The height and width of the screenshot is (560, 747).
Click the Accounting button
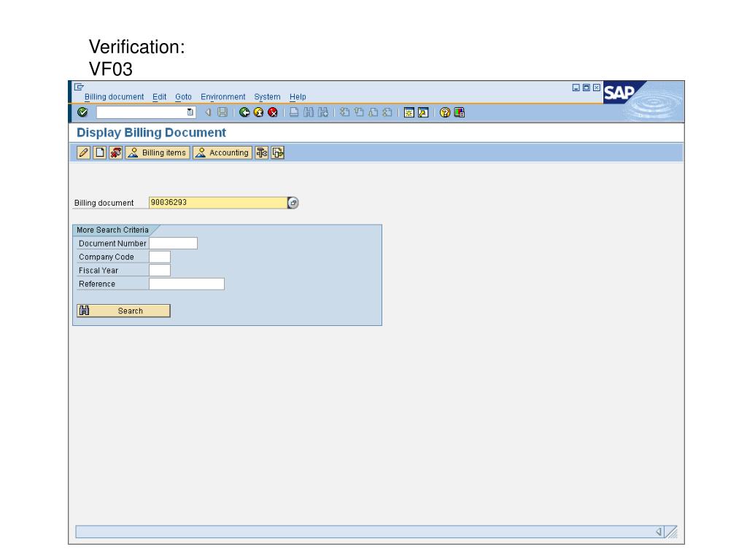pyautogui.click(x=222, y=152)
